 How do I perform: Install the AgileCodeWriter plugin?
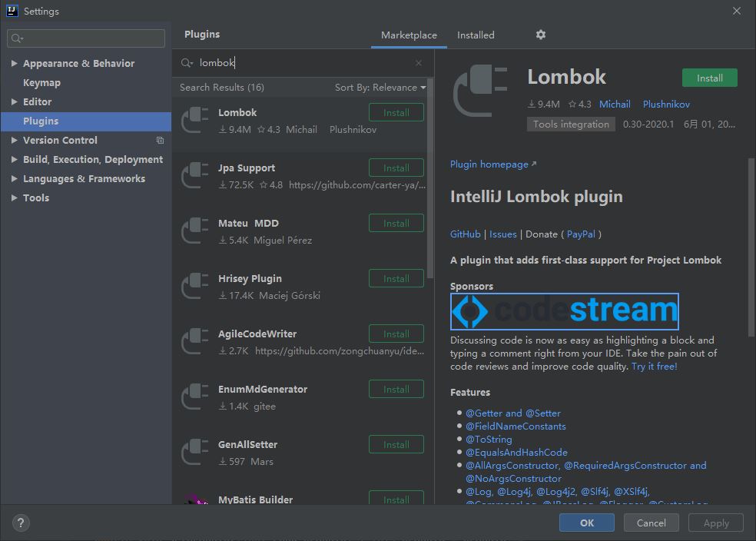point(396,334)
